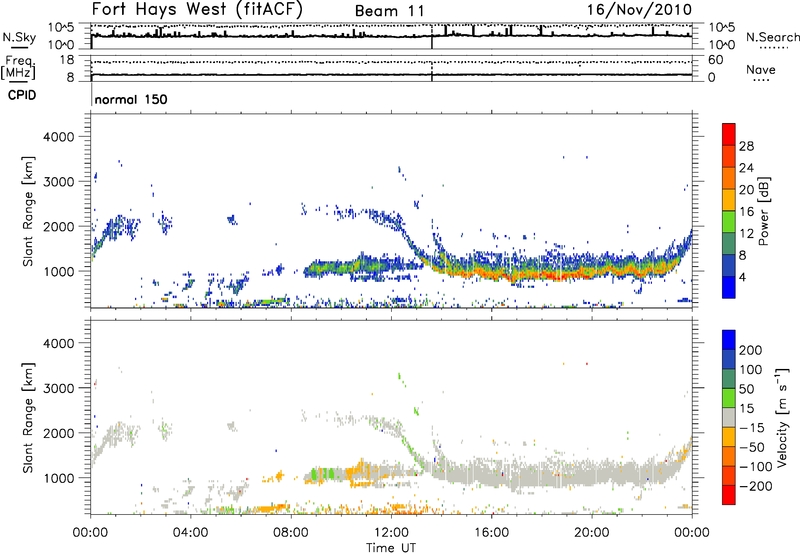Click the '-200' tick on Velocity colorbar
The width and height of the screenshot is (800, 554).
pos(756,486)
